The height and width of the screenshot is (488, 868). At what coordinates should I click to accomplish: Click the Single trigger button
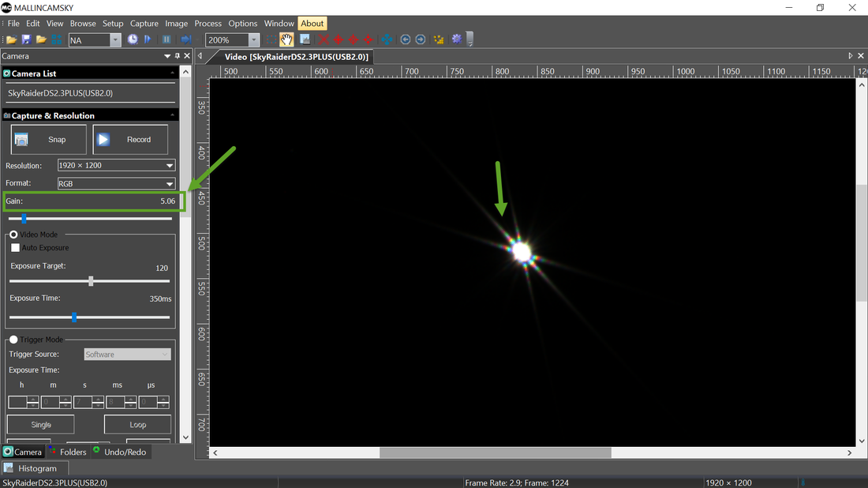[40, 425]
